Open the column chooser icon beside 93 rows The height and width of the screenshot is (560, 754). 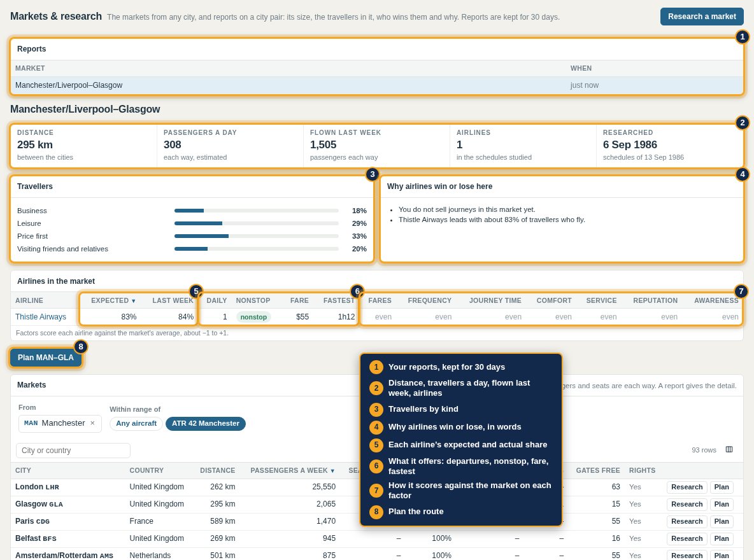click(x=729, y=449)
